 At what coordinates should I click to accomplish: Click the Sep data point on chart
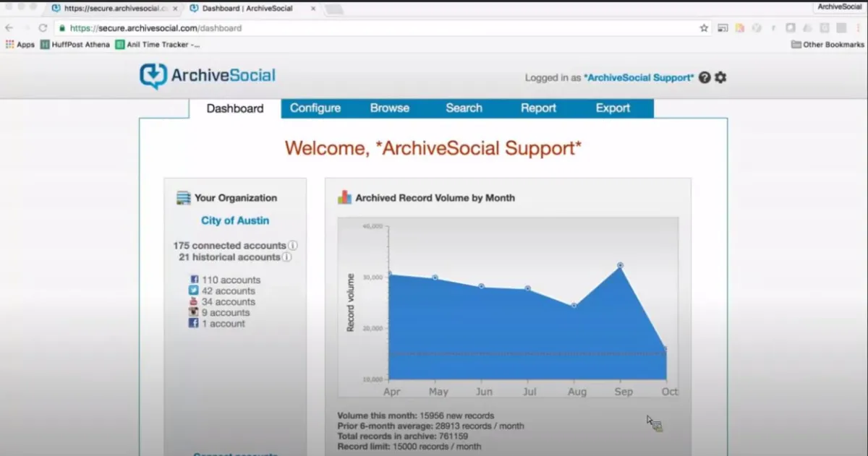pyautogui.click(x=620, y=265)
